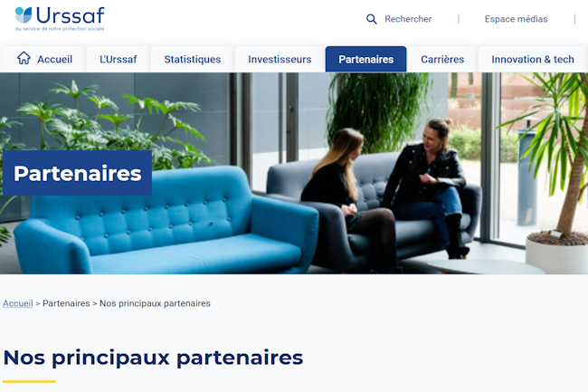
Task: Open the Rechercher search field
Action: point(399,19)
